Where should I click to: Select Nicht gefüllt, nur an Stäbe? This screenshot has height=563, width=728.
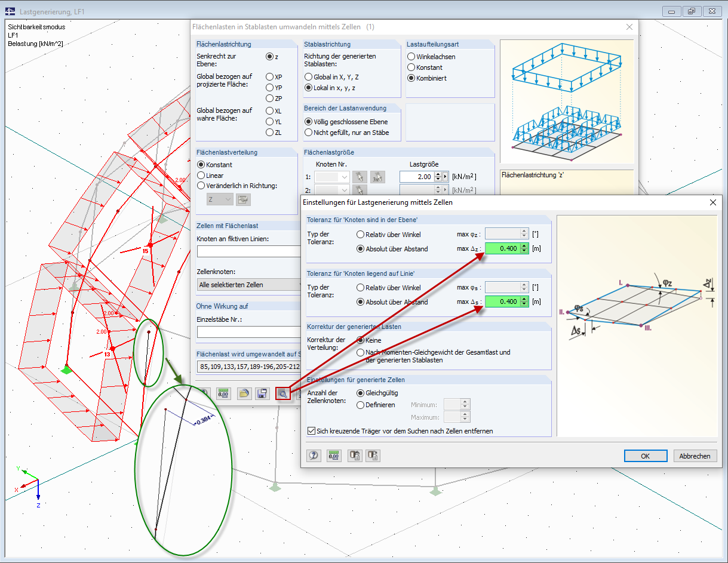[x=308, y=133]
